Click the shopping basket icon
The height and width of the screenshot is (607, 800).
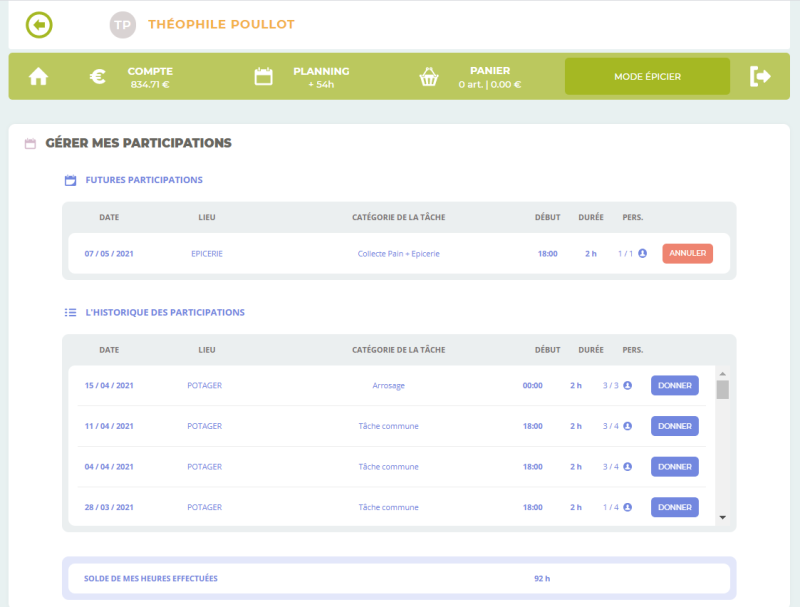(429, 77)
